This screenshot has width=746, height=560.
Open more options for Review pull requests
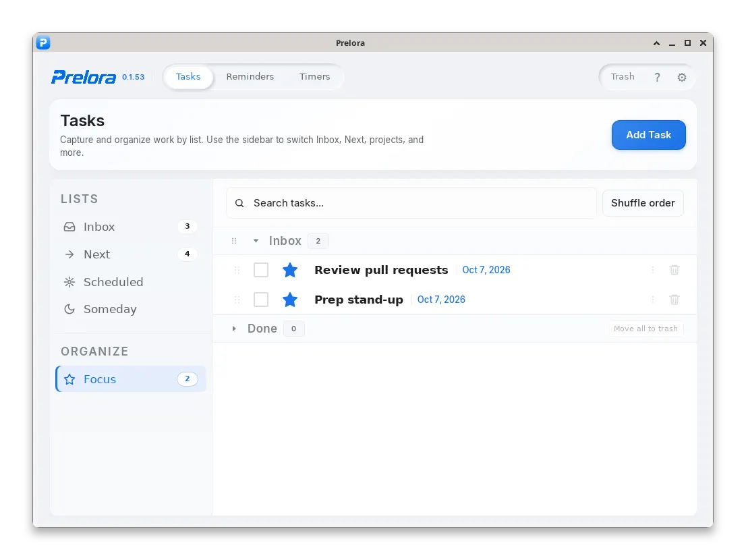click(653, 270)
